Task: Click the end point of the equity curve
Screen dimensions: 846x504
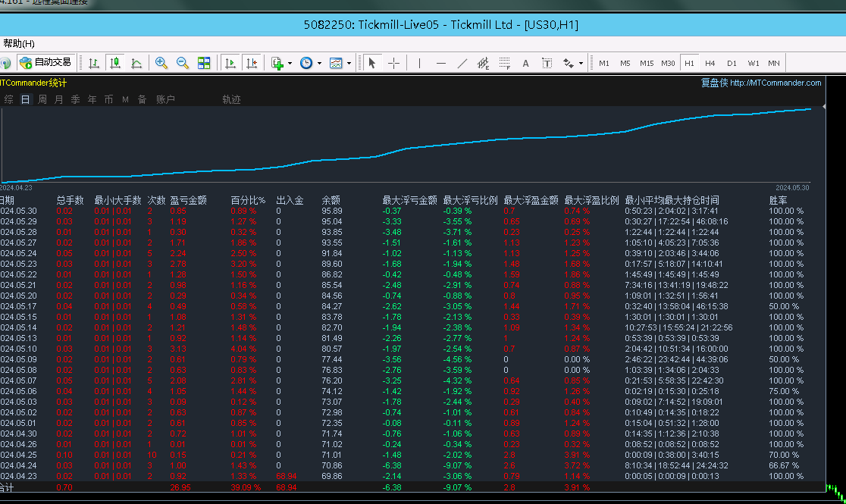Action: coord(810,108)
